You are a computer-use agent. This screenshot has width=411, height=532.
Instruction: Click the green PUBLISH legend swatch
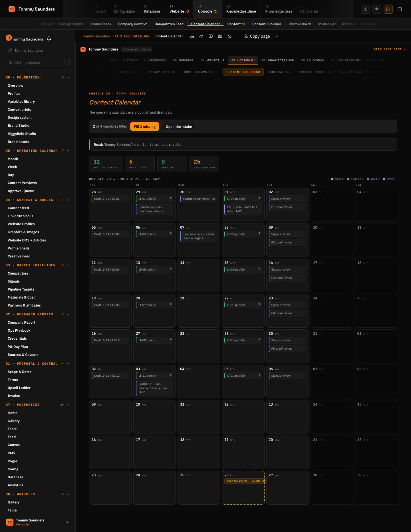pos(348,179)
